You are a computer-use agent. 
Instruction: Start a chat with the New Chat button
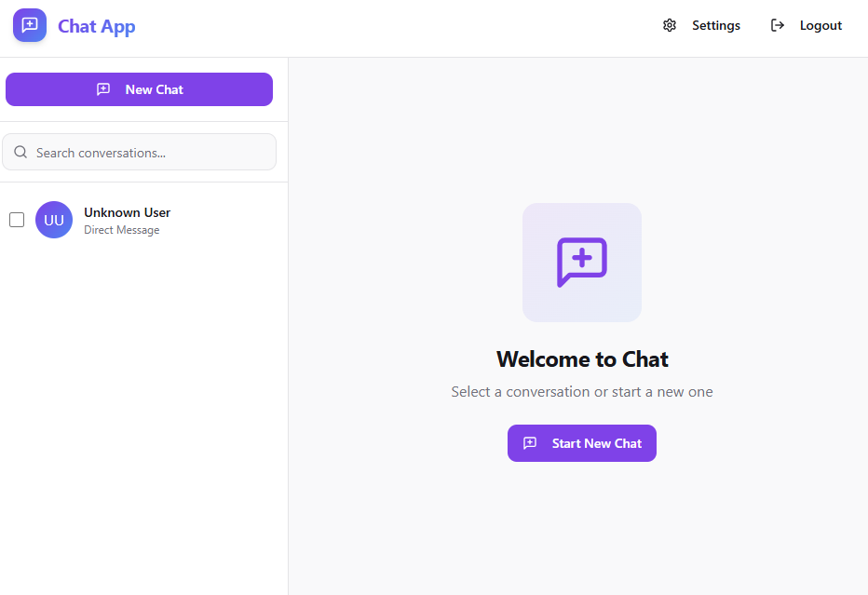pyautogui.click(x=139, y=89)
